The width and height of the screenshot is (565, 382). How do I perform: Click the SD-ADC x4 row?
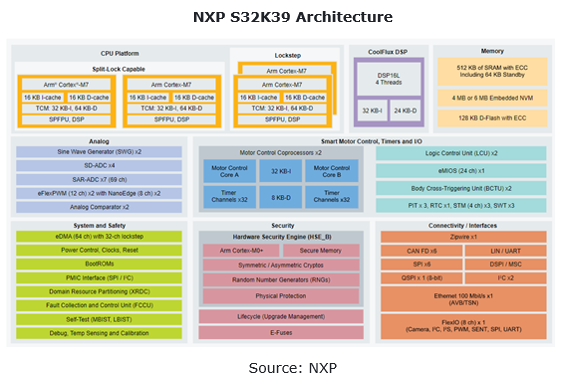pyautogui.click(x=99, y=165)
